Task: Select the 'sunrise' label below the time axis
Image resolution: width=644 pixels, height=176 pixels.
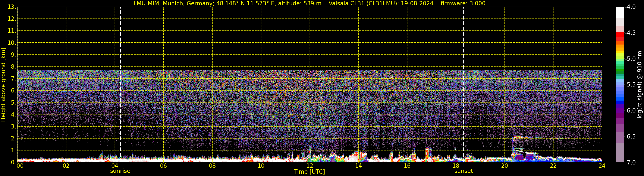Action: [x=120, y=171]
